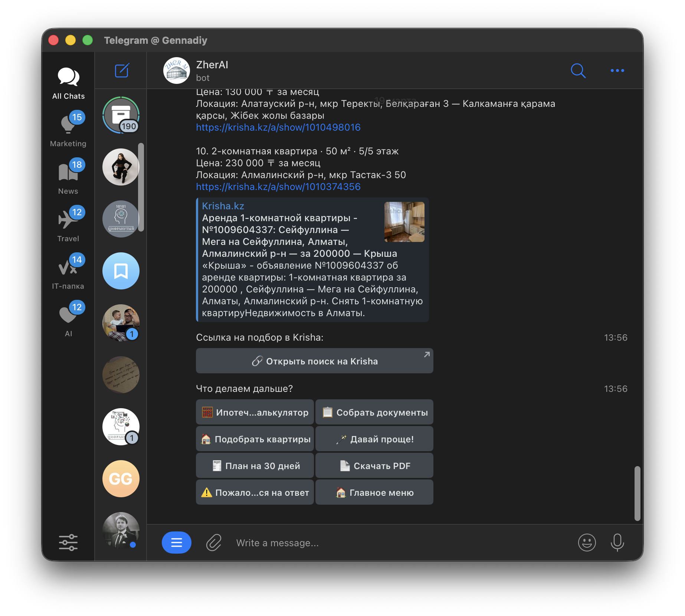The image size is (685, 616).
Task: Click the attach file paperclip icon
Action: coord(214,543)
